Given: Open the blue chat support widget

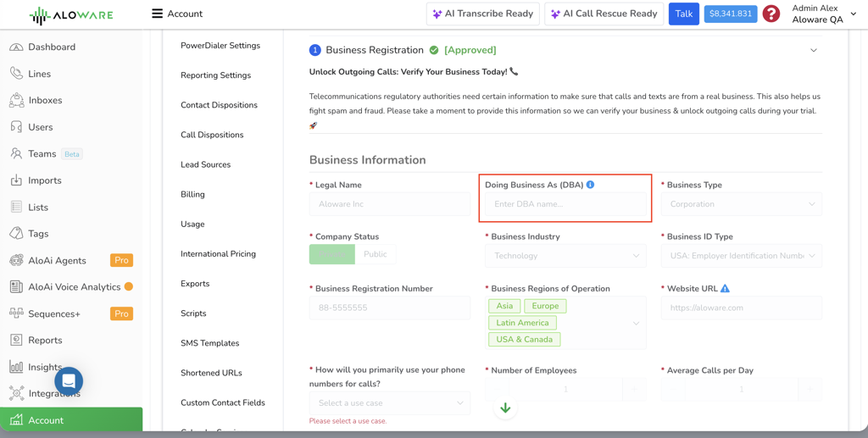Looking at the screenshot, I should [x=69, y=381].
